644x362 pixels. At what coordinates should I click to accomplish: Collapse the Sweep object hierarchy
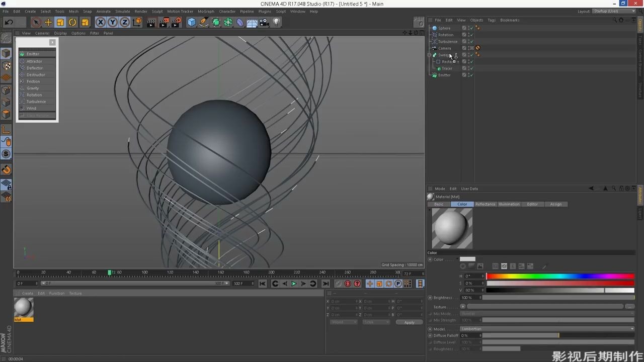point(429,55)
